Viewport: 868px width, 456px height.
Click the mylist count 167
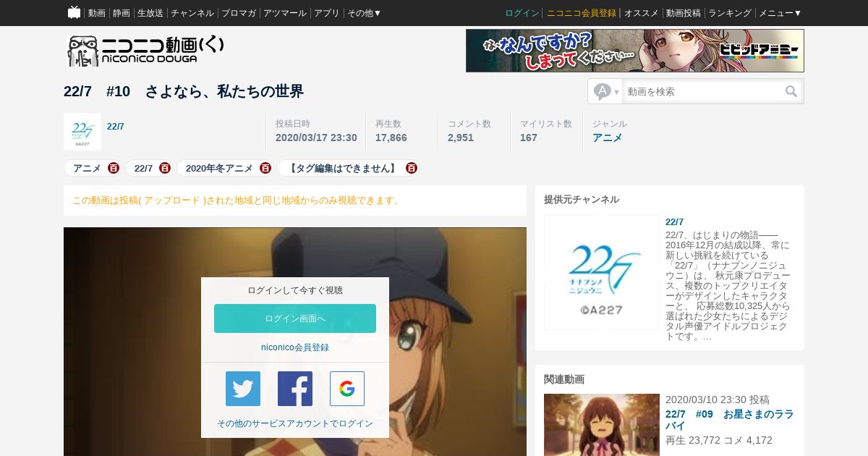(x=529, y=138)
